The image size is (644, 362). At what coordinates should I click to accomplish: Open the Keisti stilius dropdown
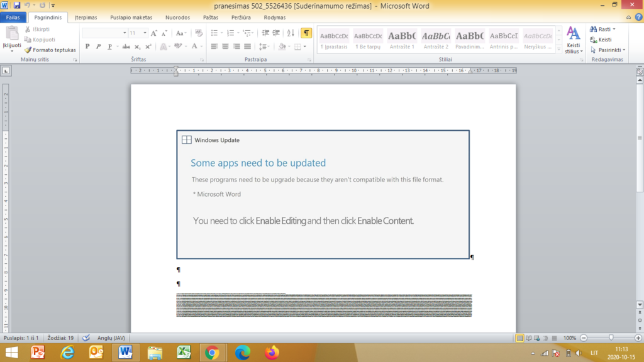pyautogui.click(x=574, y=40)
